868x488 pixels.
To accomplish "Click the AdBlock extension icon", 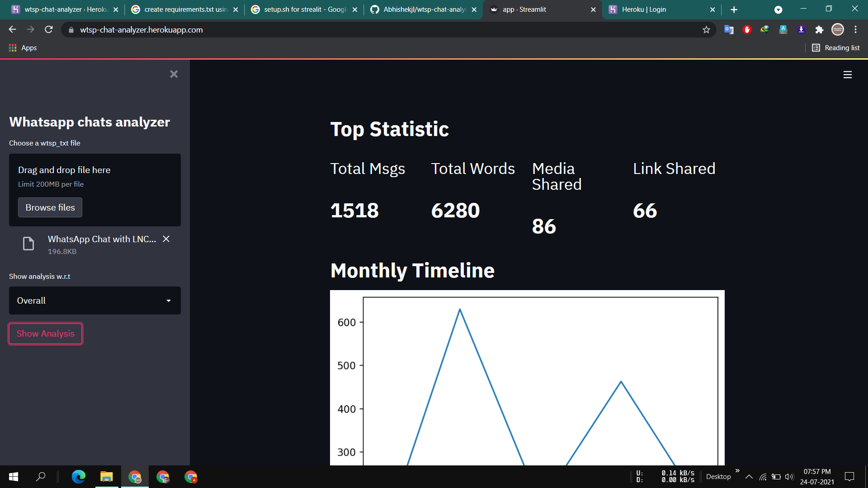I will 747,29.
